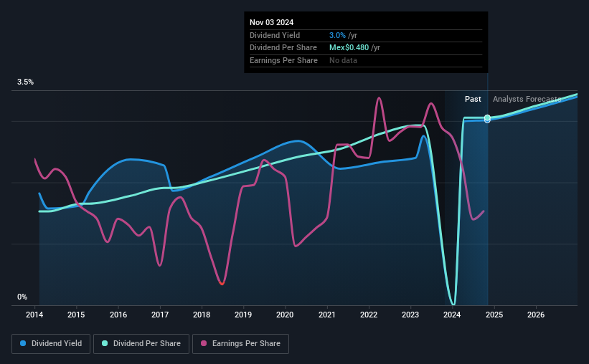The width and height of the screenshot is (589, 364).
Task: Click the red low point on earnings line
Action: coord(222,283)
